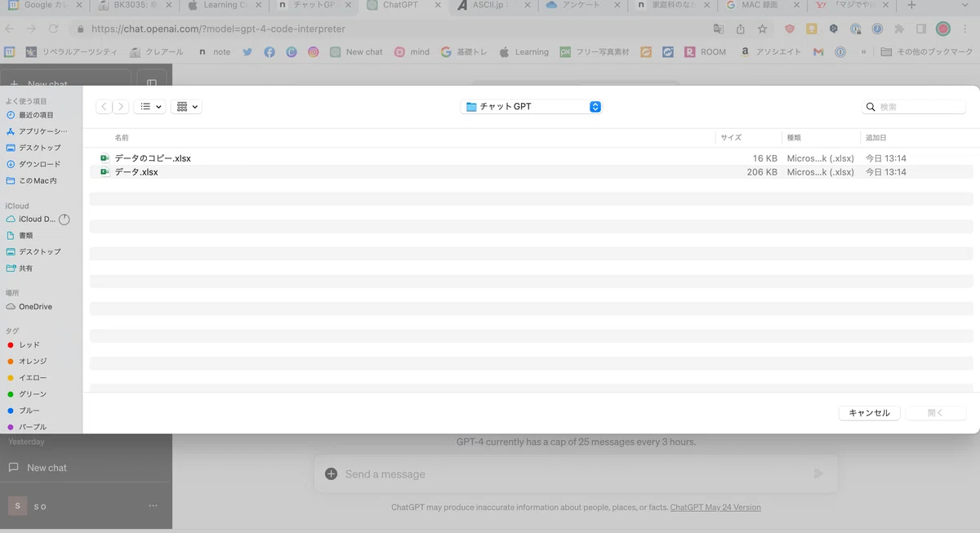Click the 開く button

tap(936, 413)
